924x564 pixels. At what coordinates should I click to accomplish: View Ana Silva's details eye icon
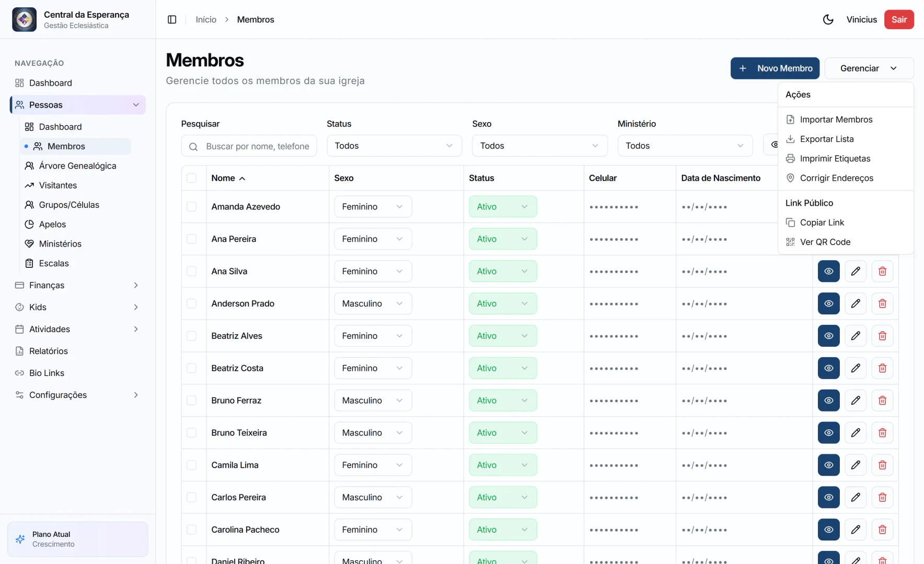[x=828, y=271]
